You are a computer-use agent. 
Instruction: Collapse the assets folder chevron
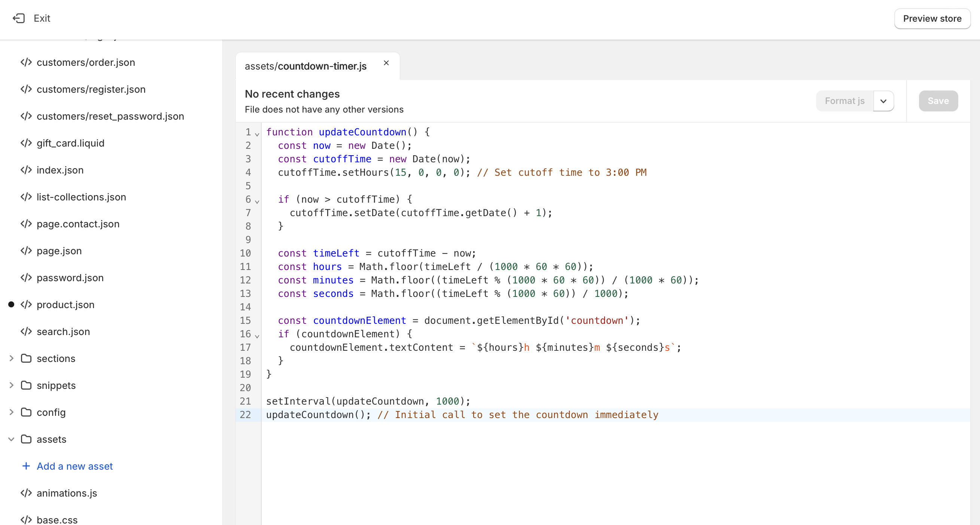coord(11,439)
